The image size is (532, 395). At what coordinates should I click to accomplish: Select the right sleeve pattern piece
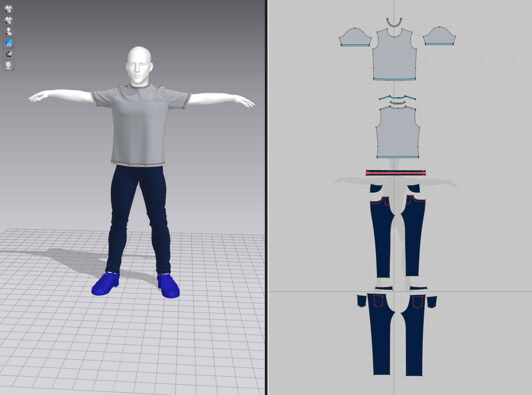pyautogui.click(x=439, y=36)
